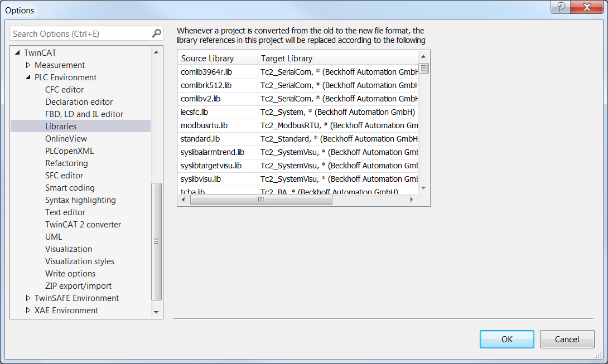
Task: Select XAE Environment label
Action: [x=66, y=310]
